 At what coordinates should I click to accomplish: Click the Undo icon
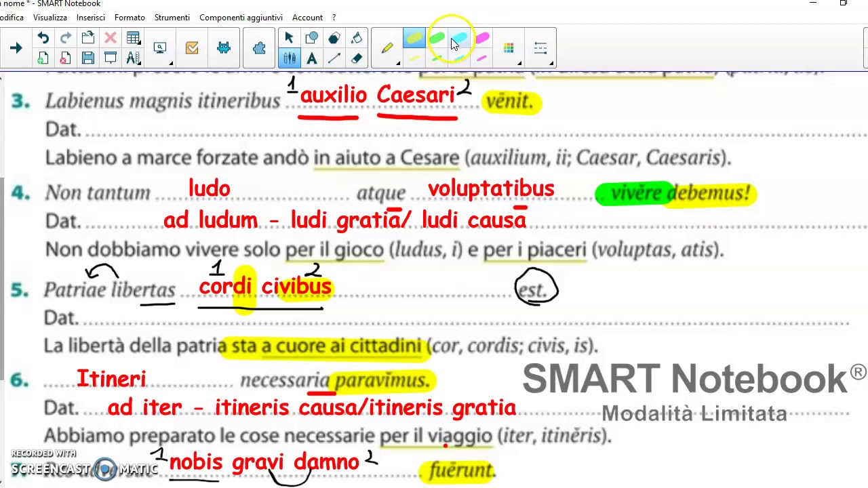[x=43, y=38]
